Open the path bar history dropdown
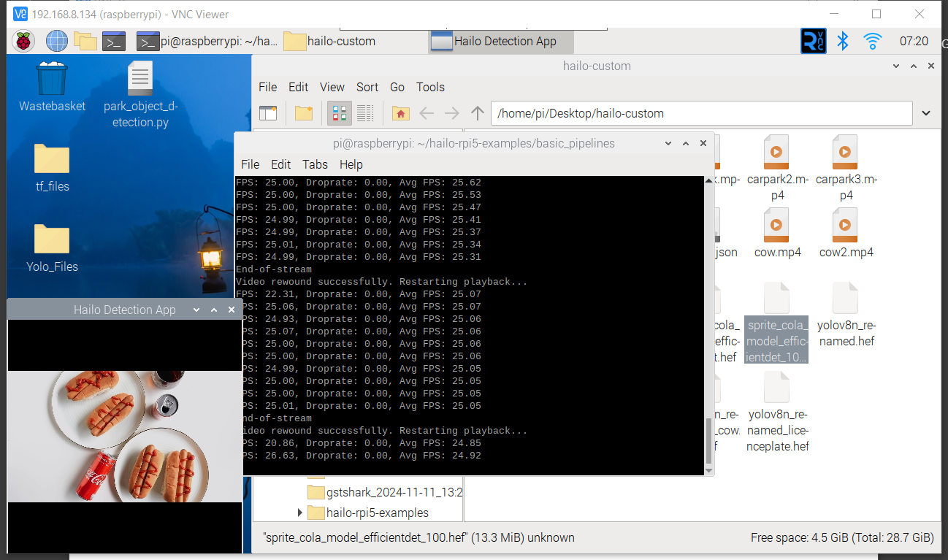948x560 pixels. coord(926,113)
